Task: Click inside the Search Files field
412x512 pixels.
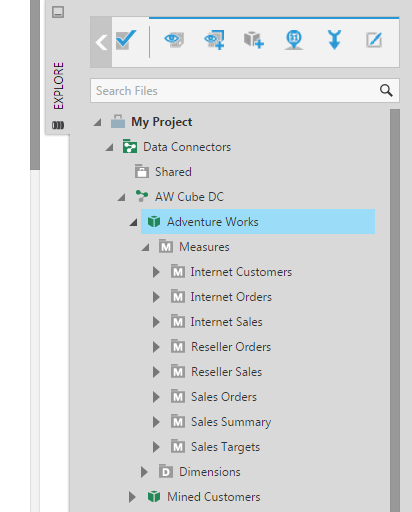Action: (245, 91)
